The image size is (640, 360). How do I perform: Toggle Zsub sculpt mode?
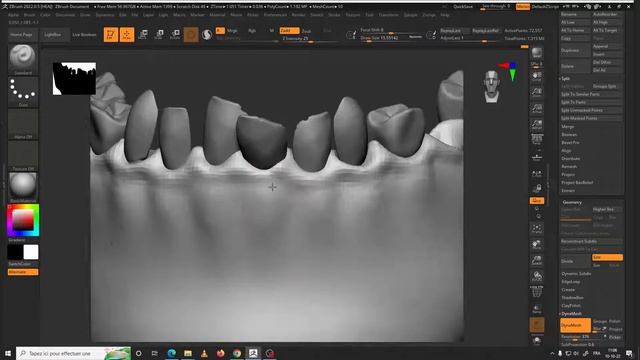pyautogui.click(x=307, y=31)
